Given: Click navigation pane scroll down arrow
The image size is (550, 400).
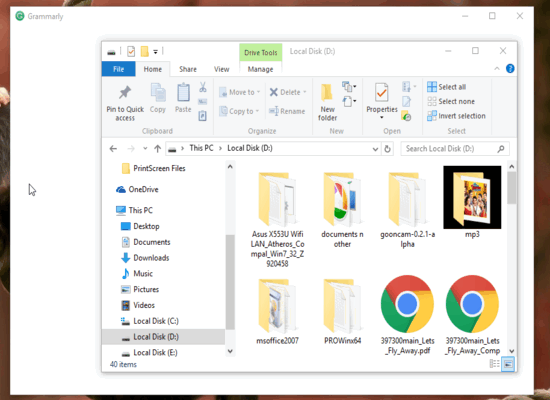Looking at the screenshot, I should coord(230,351).
